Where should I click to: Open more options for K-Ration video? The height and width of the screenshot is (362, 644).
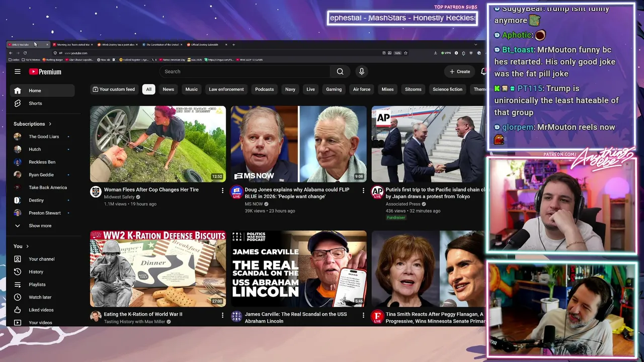point(222,315)
